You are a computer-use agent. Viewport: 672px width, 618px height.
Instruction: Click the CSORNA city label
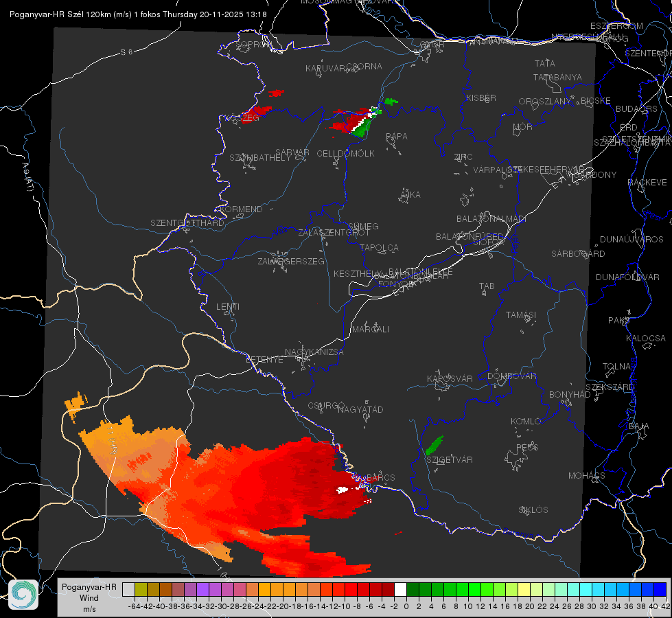tap(364, 66)
